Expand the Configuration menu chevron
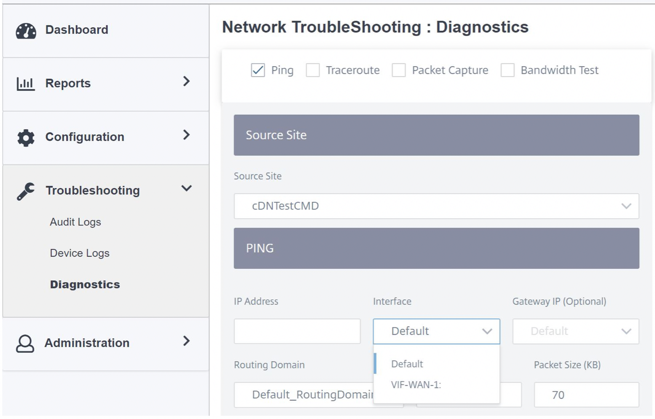Viewport: 655px width, 419px height. 186,135
